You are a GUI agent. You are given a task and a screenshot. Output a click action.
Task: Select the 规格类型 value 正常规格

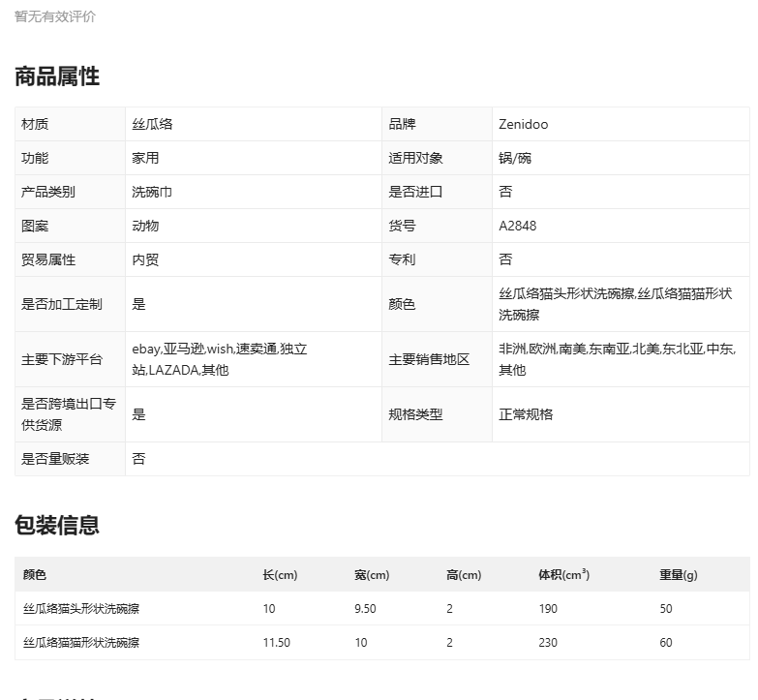526,414
